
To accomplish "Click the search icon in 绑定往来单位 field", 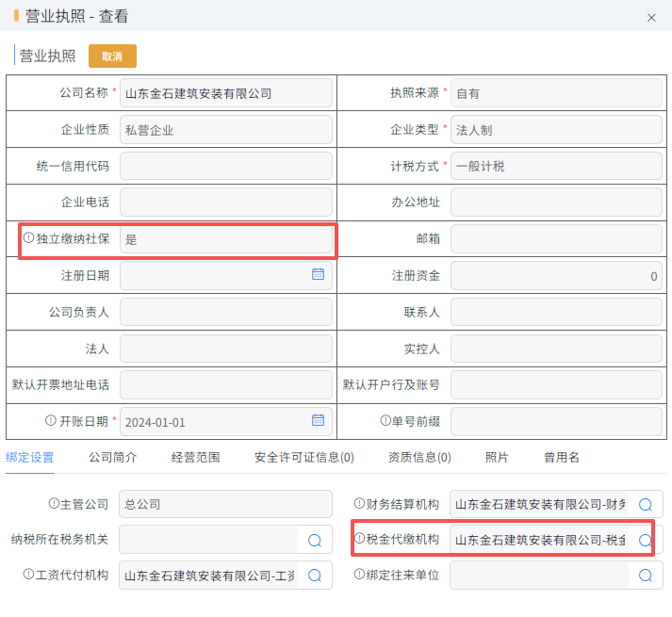I will (x=645, y=576).
